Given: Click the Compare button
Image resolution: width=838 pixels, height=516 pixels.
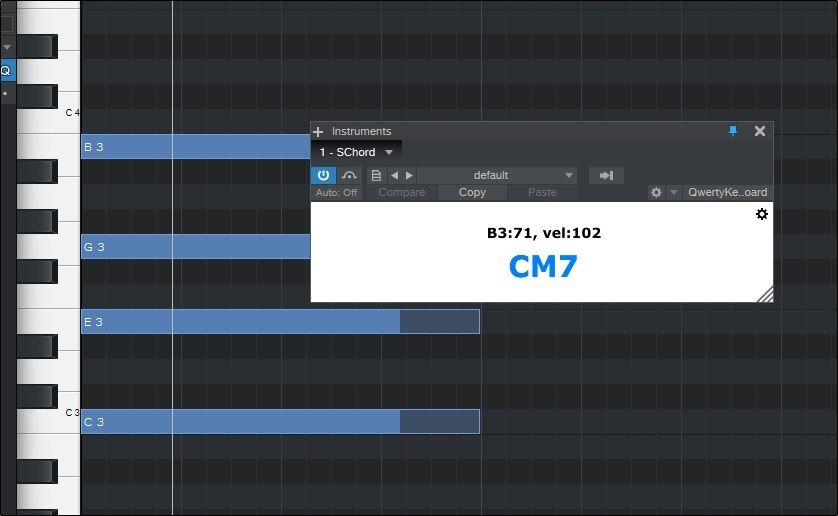Looking at the screenshot, I should click(401, 192).
